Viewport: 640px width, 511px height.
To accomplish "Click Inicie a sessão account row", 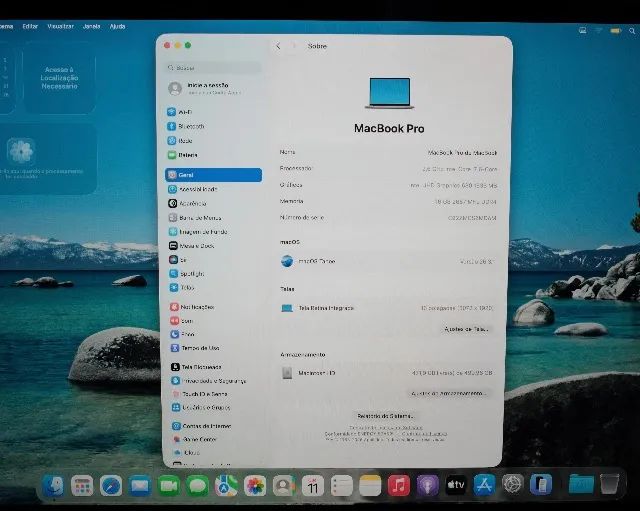I will click(x=206, y=89).
